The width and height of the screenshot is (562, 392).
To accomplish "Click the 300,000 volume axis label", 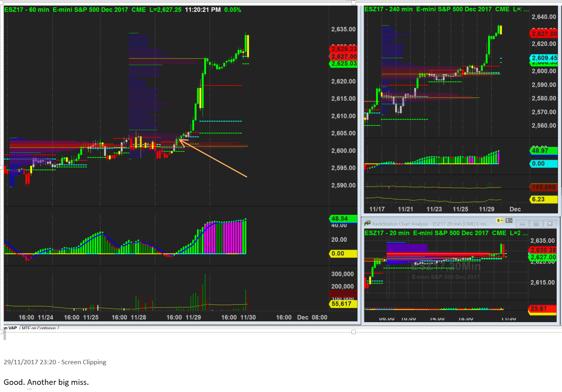I will pos(342,274).
